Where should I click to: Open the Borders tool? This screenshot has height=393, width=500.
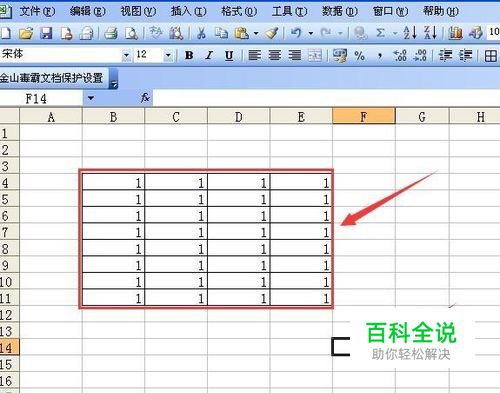pyautogui.click(x=491, y=56)
